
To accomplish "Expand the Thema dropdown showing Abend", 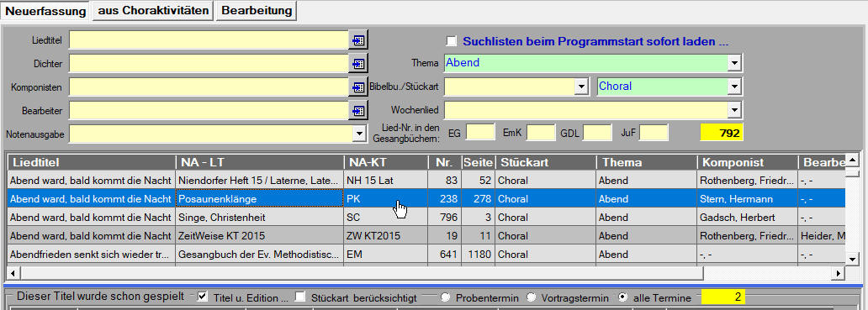I will pyautogui.click(x=734, y=63).
